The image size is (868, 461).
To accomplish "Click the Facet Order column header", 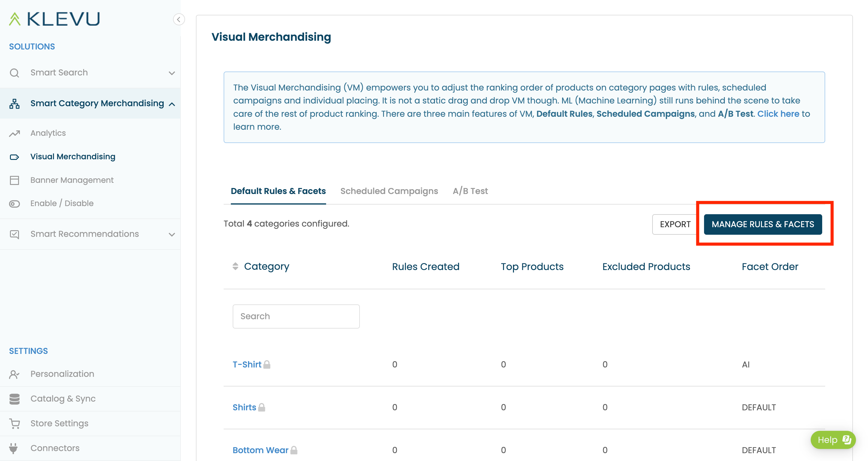I will [x=770, y=267].
